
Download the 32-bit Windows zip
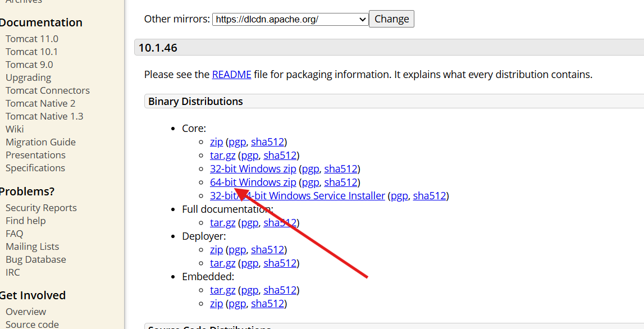click(253, 169)
